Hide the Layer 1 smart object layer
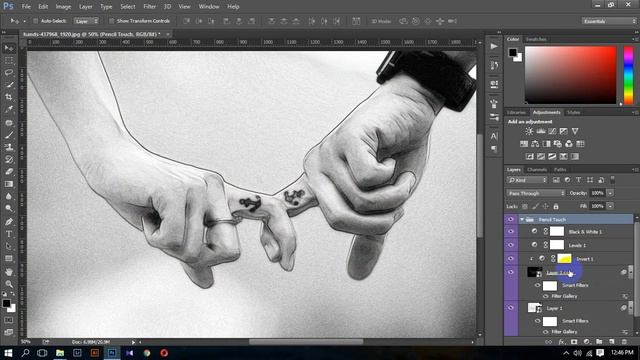Screen dimensions: 640x360 511,308
